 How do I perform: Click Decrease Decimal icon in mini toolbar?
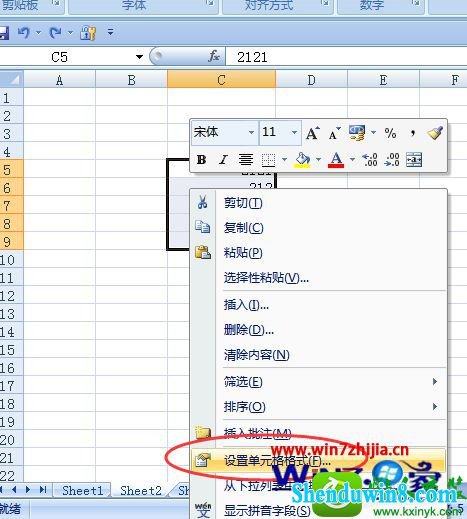tap(392, 160)
